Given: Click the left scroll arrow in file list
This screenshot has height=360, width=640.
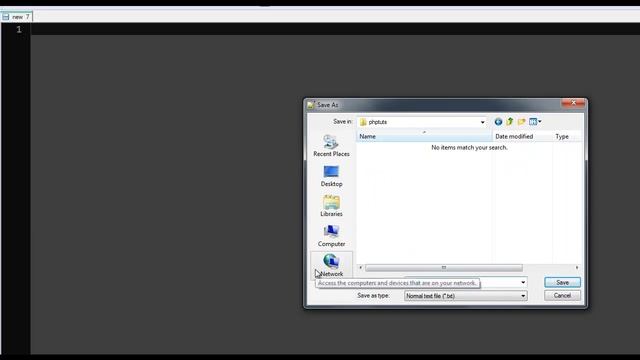Looking at the screenshot, I should click(x=360, y=268).
